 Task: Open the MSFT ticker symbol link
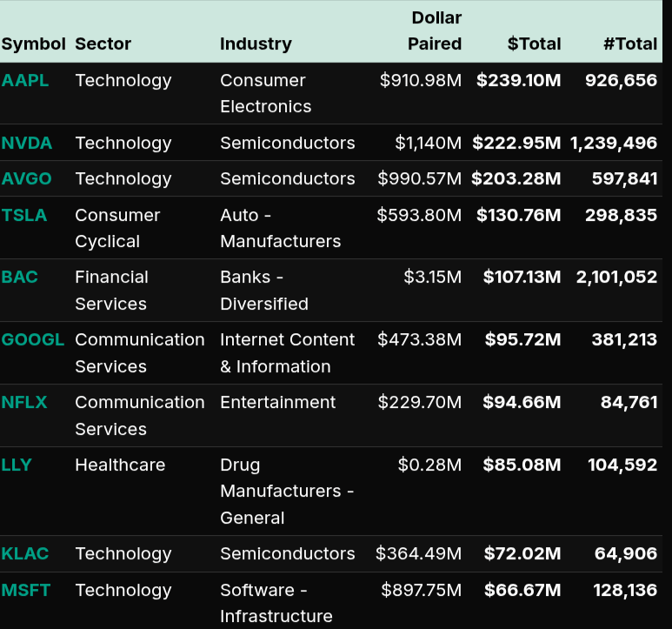[x=26, y=590]
